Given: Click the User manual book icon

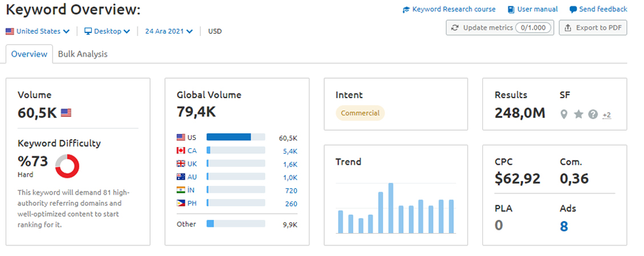Looking at the screenshot, I should [x=511, y=10].
